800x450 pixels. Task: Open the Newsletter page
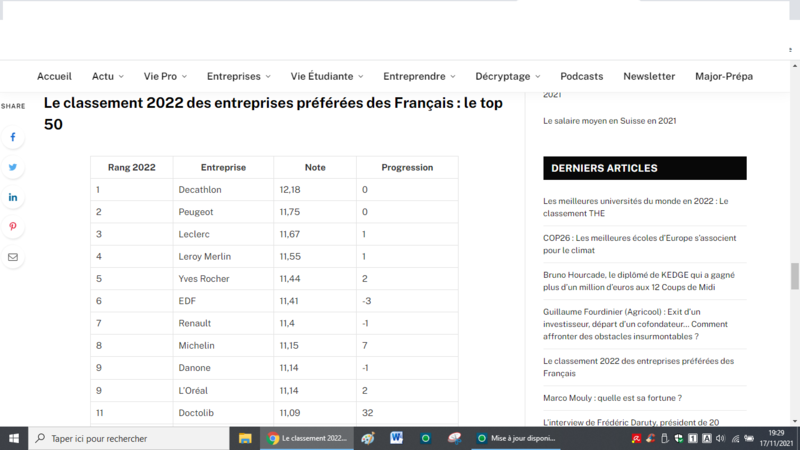click(x=649, y=77)
